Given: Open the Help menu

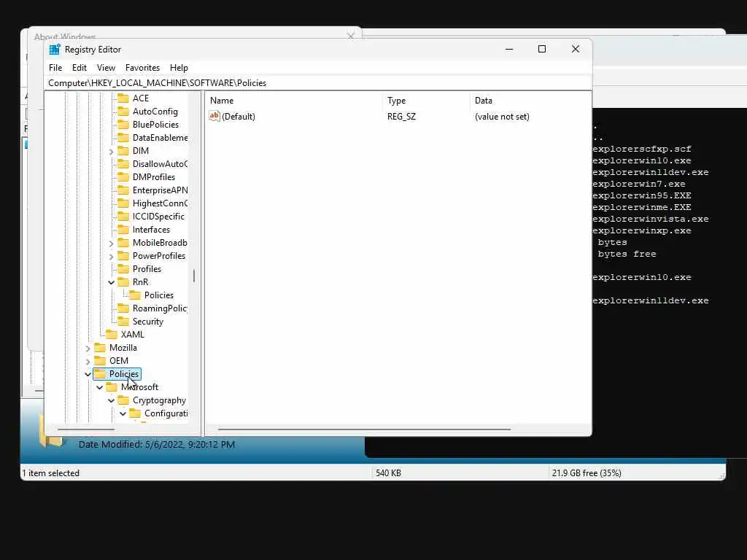Looking at the screenshot, I should (179, 68).
